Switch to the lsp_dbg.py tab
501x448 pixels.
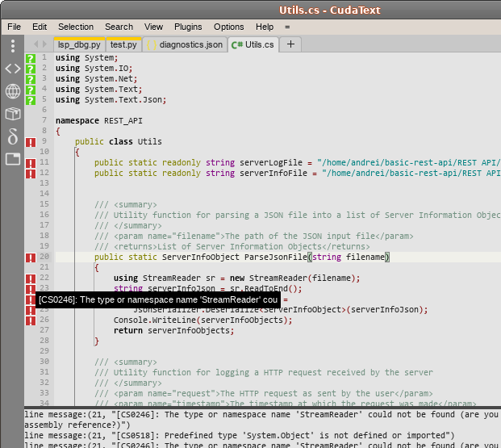pyautogui.click(x=79, y=44)
